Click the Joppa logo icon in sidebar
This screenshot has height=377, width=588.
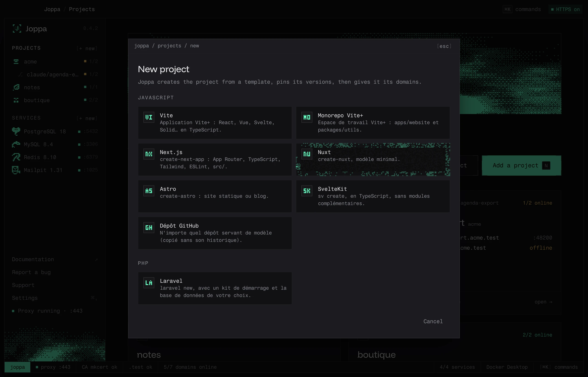coord(17,29)
